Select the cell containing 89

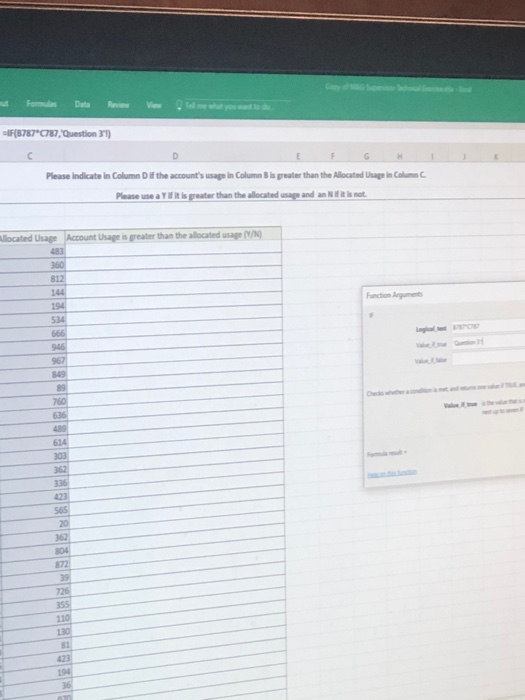32,388
